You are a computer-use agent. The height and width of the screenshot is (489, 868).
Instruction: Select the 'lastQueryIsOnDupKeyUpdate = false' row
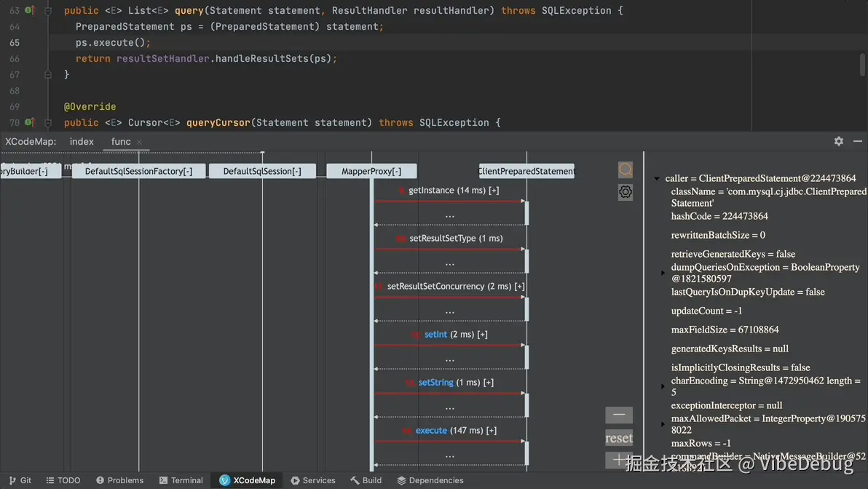pyautogui.click(x=748, y=292)
